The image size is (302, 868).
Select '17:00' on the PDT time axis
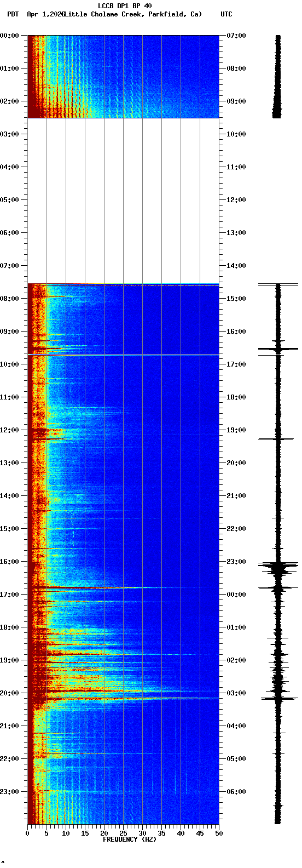pos(9,595)
